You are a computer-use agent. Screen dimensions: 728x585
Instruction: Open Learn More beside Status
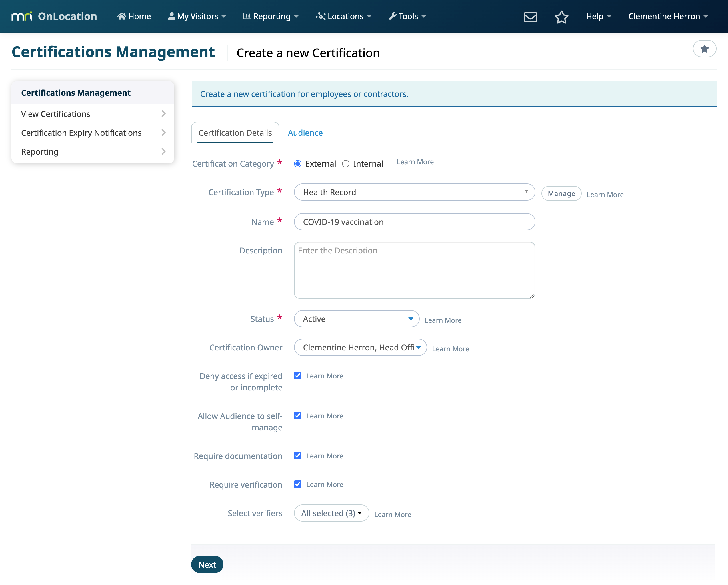pos(443,320)
